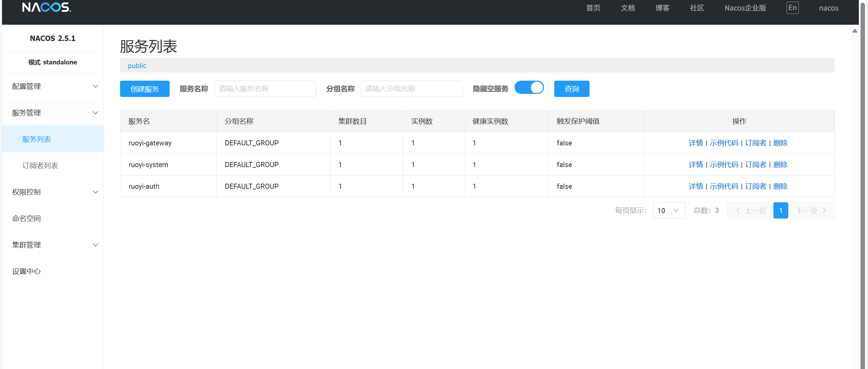868x369 pixels.
Task: Open 订阅者列表 in the sidebar
Action: (x=53, y=166)
